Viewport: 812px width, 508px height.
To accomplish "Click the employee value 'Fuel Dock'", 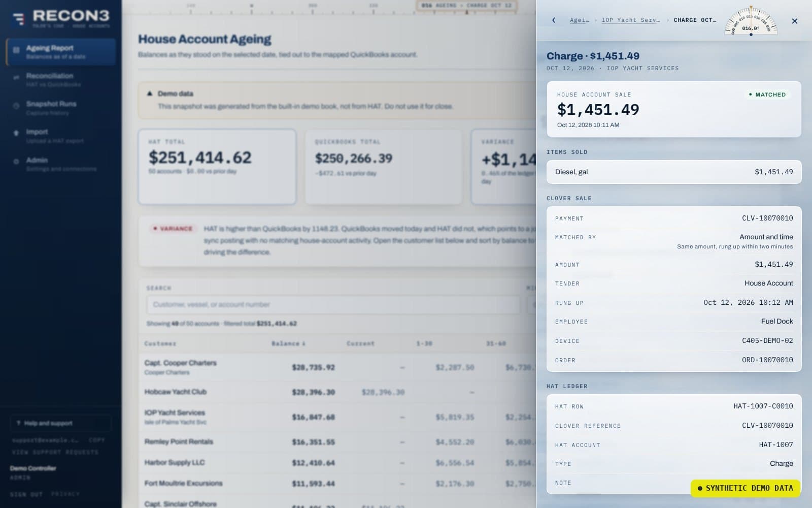I will point(777,321).
